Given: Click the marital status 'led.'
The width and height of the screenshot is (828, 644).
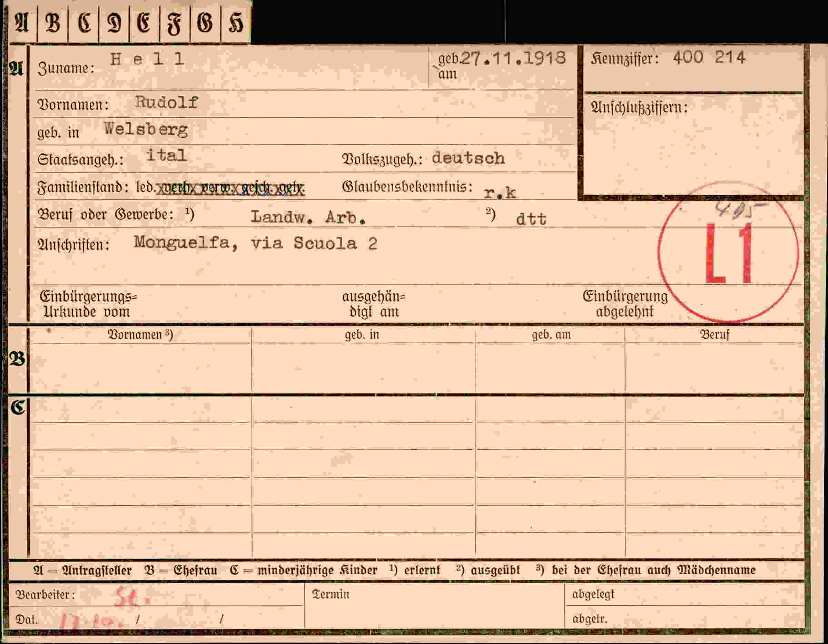Looking at the screenshot, I should pyautogui.click(x=146, y=187).
